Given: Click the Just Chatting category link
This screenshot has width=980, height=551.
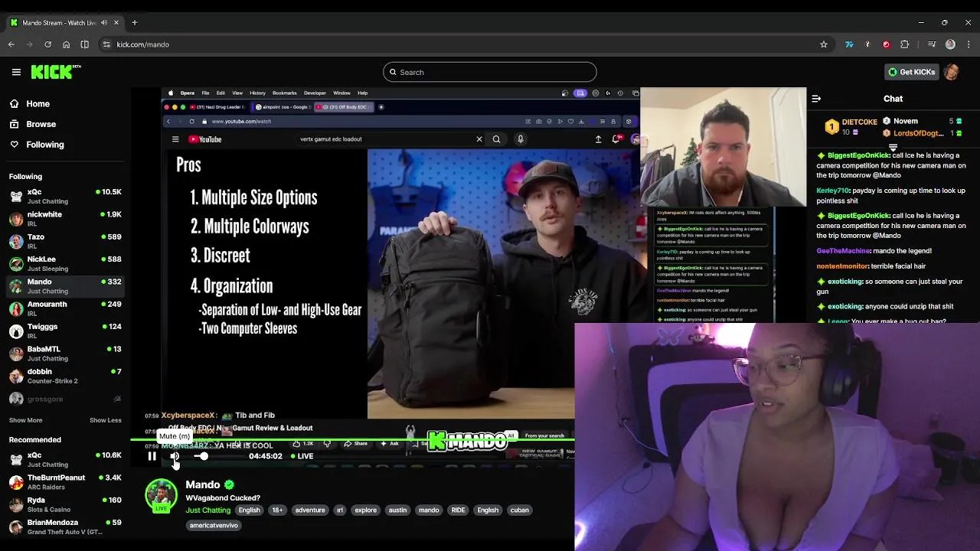Looking at the screenshot, I should point(207,510).
